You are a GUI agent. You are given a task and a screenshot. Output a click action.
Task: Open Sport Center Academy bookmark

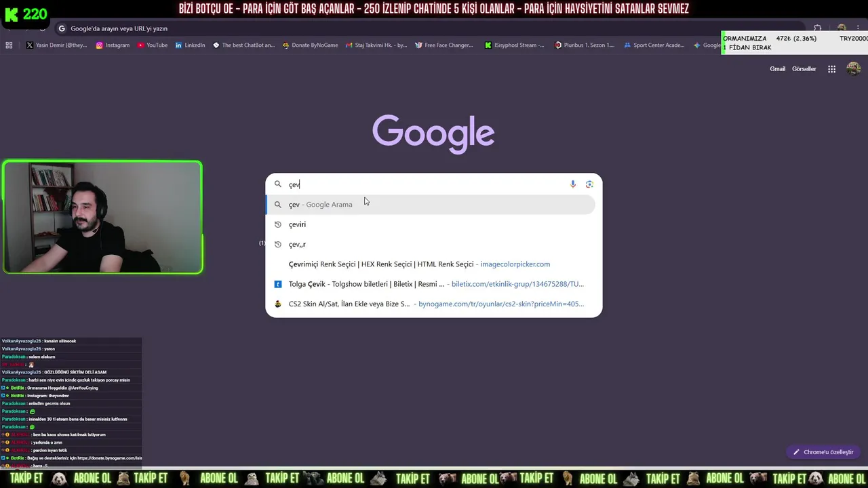pos(654,45)
